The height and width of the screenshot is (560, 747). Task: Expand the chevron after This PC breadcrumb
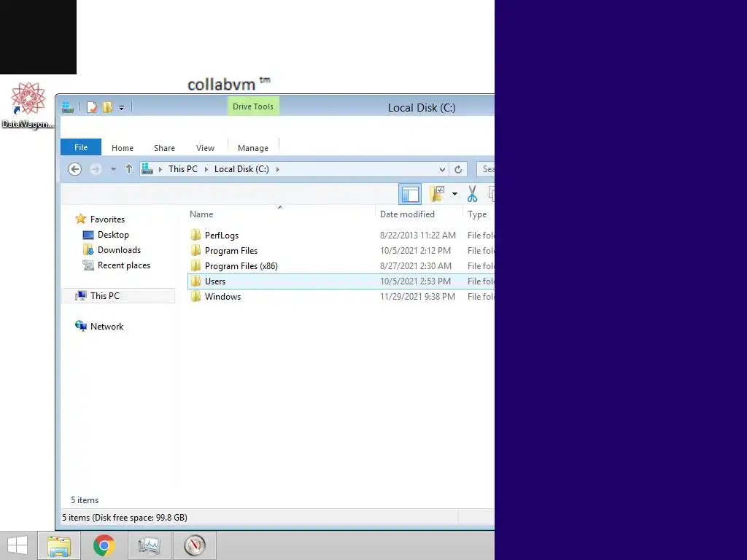(x=206, y=169)
